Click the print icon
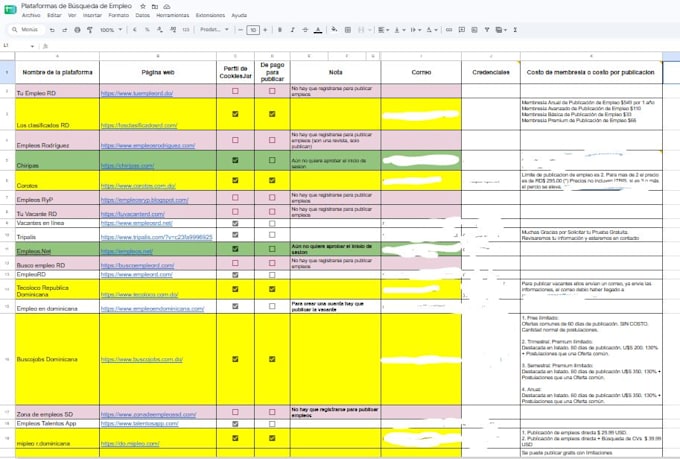 click(77, 30)
